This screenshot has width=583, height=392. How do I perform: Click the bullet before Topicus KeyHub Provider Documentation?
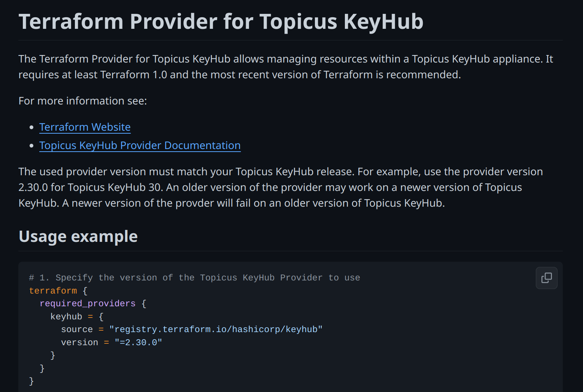(31, 146)
